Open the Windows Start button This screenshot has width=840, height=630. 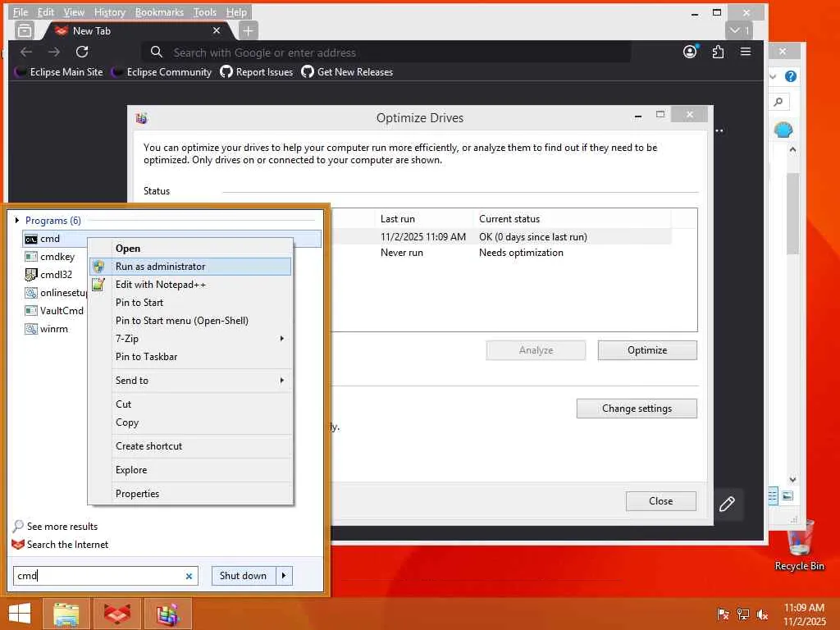click(x=20, y=614)
